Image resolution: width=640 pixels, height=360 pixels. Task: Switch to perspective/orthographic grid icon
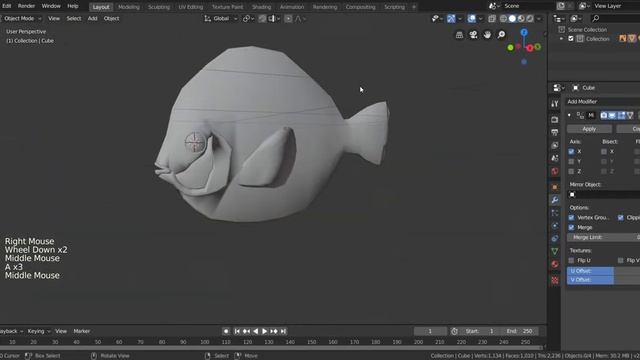(459, 35)
